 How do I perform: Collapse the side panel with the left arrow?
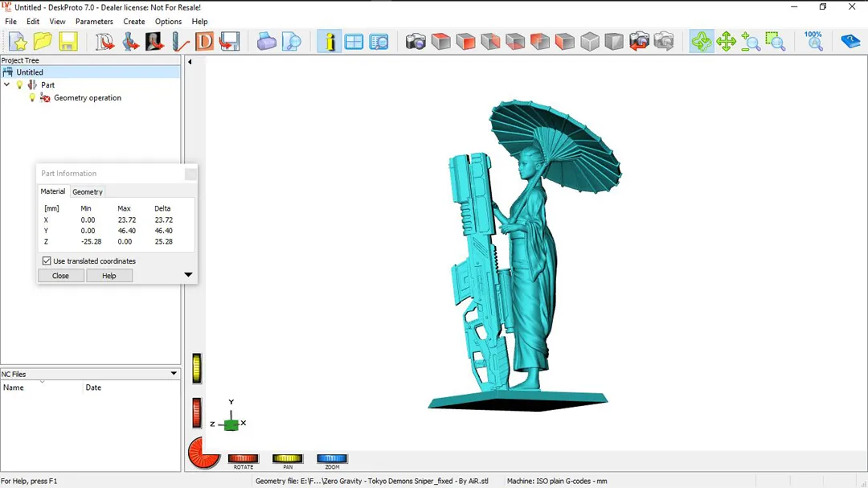click(190, 62)
